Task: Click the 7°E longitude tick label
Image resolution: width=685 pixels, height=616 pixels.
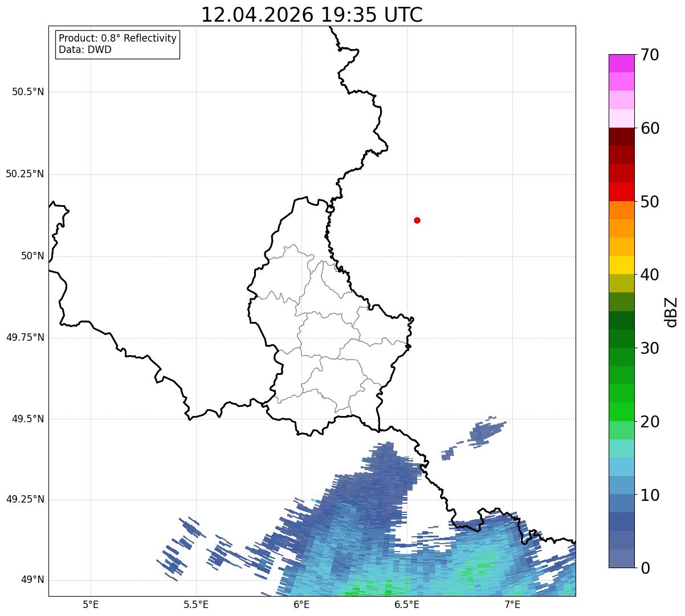Action: 512,604
